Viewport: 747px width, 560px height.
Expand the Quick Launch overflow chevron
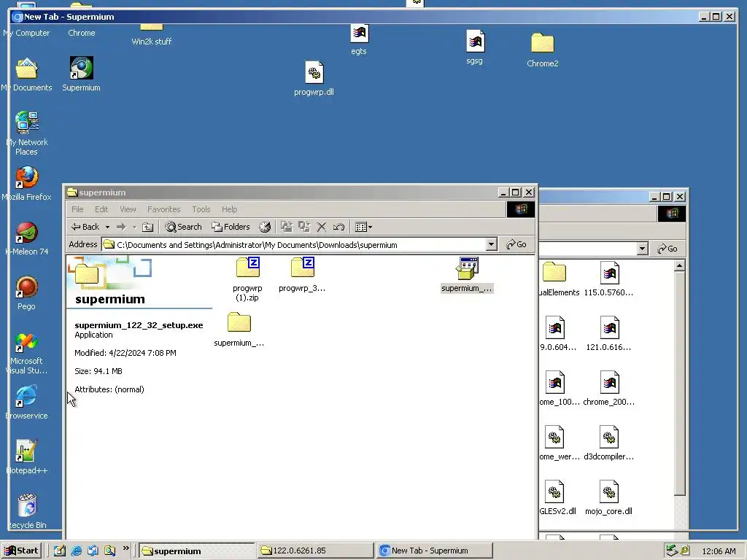coord(125,548)
